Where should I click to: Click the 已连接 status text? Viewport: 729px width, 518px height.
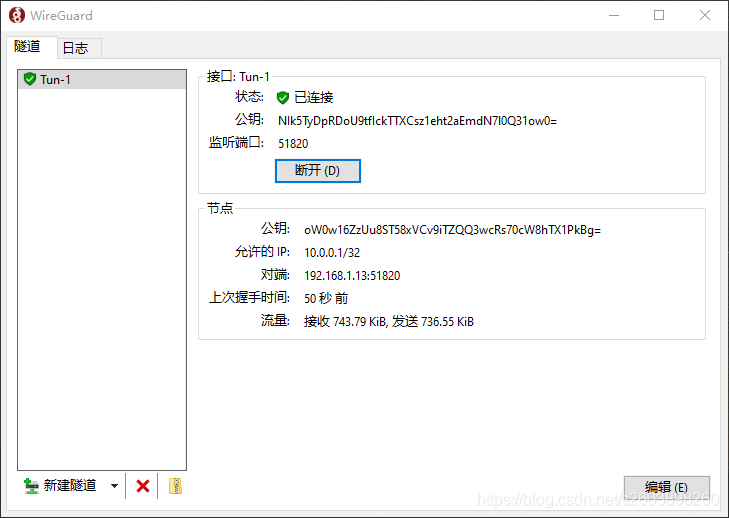[x=314, y=98]
